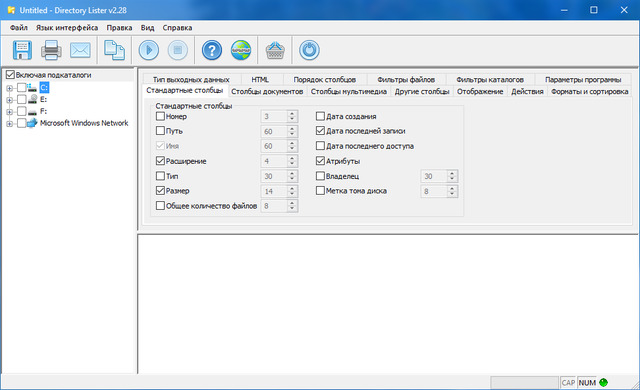Uncheck the Расширение checkbox
640x390 pixels.
pos(160,161)
